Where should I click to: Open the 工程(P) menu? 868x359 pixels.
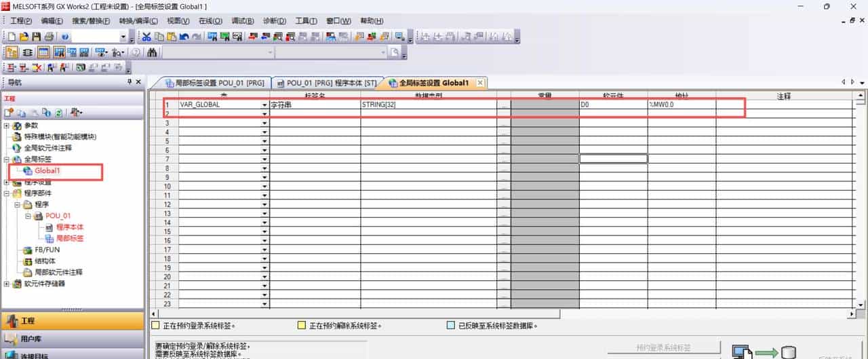click(20, 21)
